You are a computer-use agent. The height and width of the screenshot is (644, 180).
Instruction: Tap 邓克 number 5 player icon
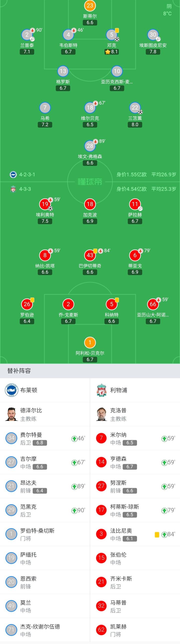[x=112, y=35]
